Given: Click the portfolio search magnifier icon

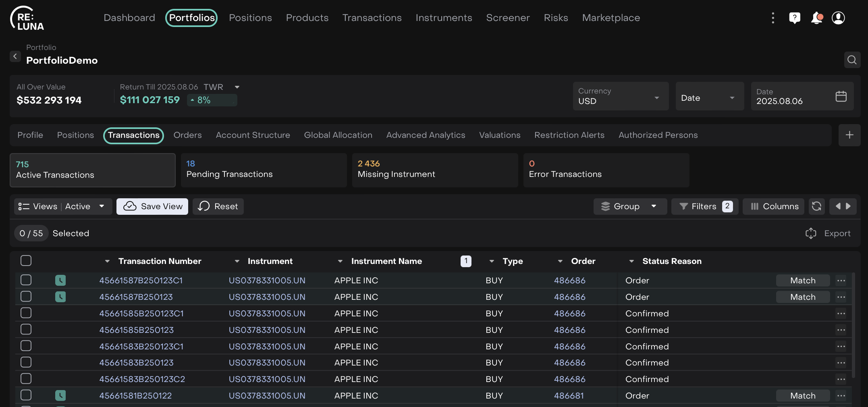Looking at the screenshot, I should 852,60.
